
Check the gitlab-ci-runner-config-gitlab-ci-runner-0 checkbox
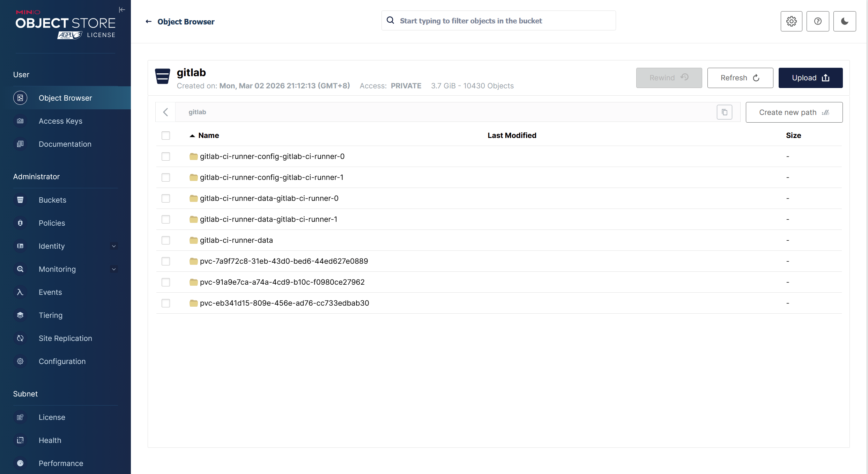[x=166, y=156]
